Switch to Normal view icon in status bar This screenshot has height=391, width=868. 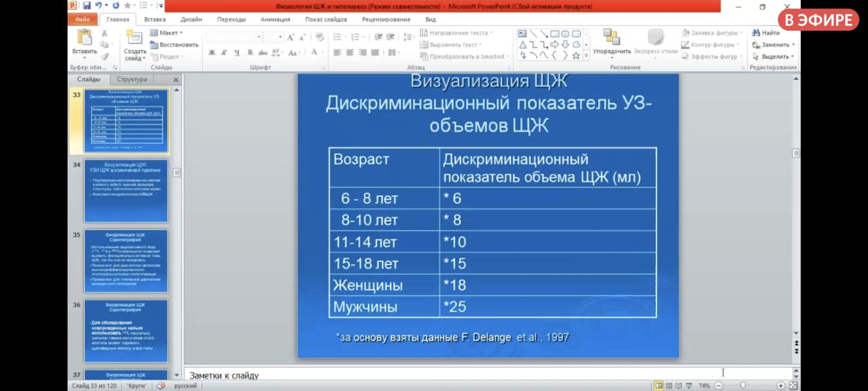(x=660, y=386)
